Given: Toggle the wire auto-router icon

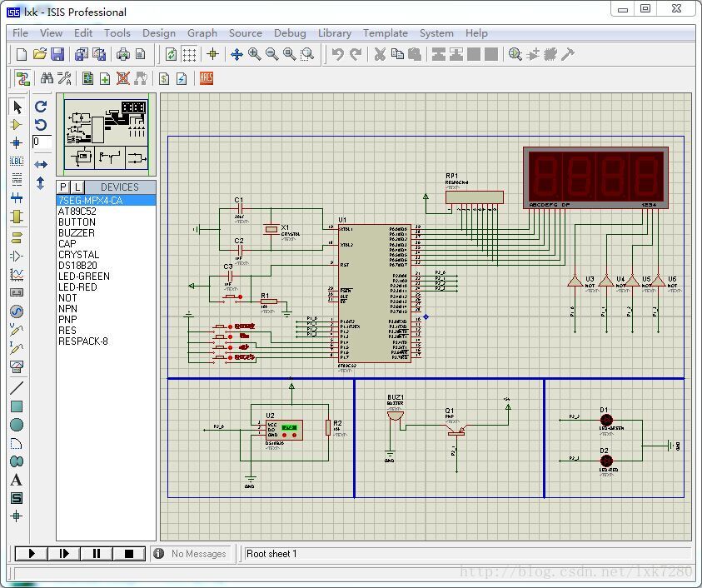Looking at the screenshot, I should tap(22, 78).
